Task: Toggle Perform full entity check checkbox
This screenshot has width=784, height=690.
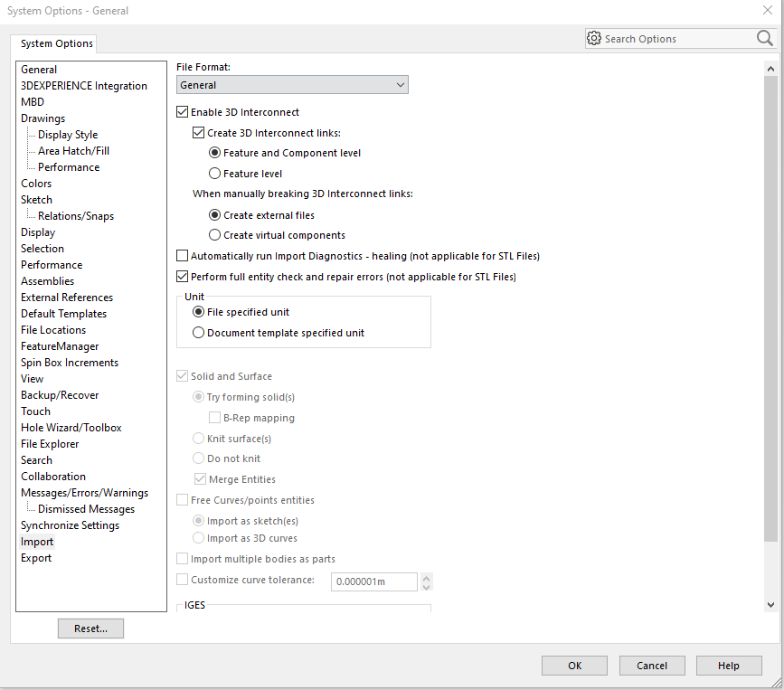Action: [x=183, y=277]
